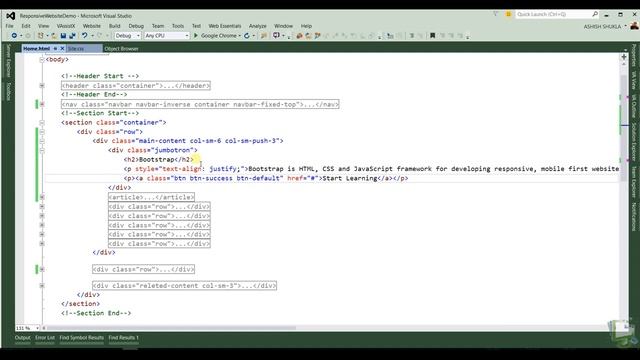
Task: Expand the collapsed article block
Action: 42,197
